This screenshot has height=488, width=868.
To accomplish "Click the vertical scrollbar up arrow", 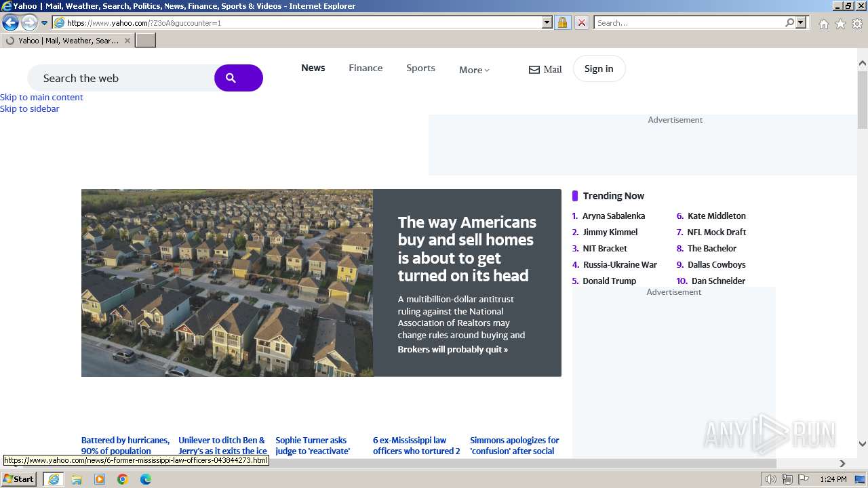I will 863,64.
